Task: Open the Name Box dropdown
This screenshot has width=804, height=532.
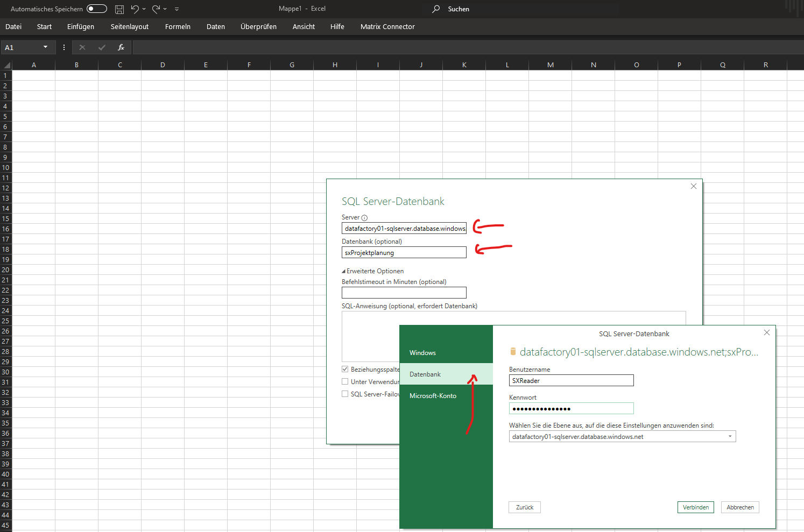Action: (x=45, y=47)
